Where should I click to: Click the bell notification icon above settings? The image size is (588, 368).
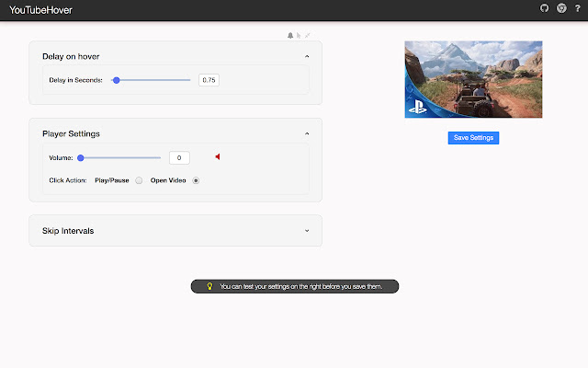(290, 35)
